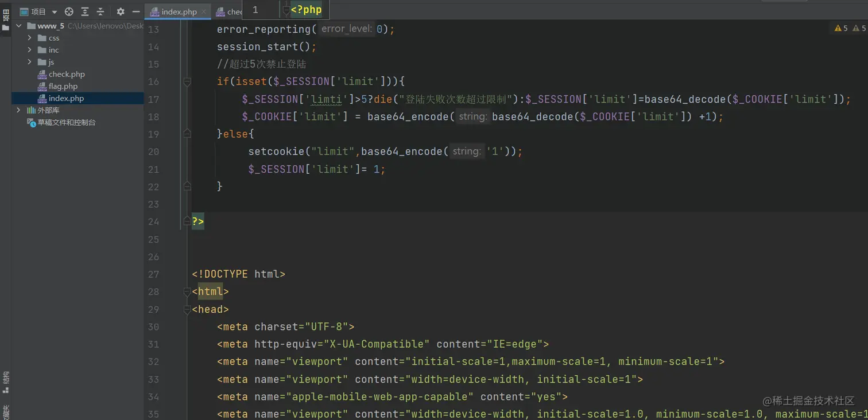
Task: Click the folder icon below 项目 side tab
Action: click(6, 28)
